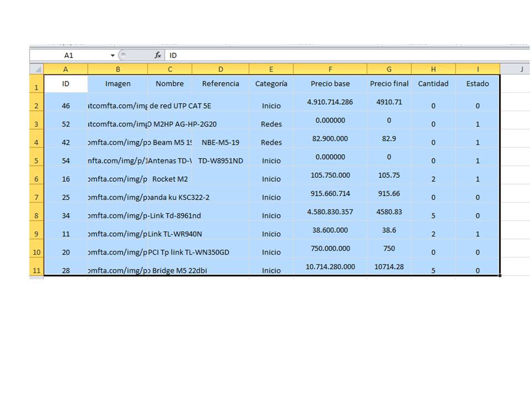Click the ID header cell
The height and width of the screenshot is (399, 532).
(65, 84)
